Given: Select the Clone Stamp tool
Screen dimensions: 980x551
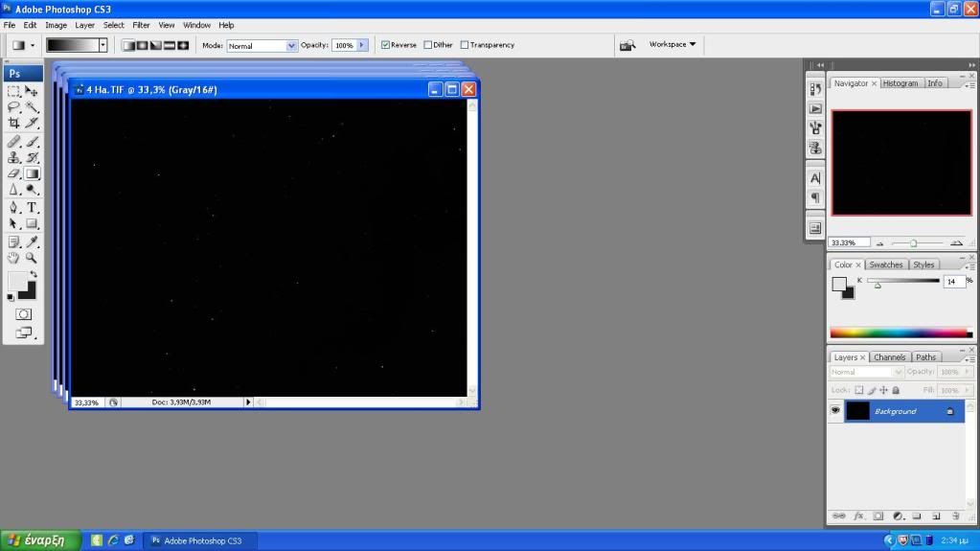Looking at the screenshot, I should (14, 157).
